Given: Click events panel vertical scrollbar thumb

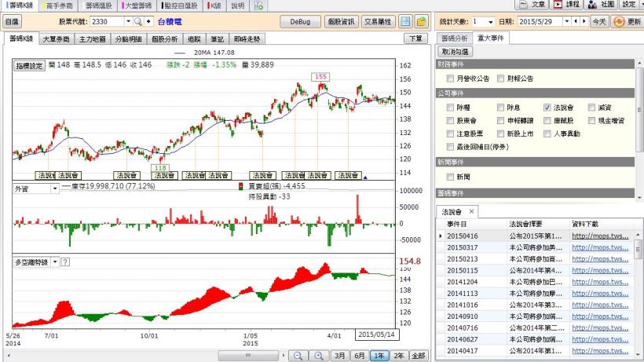Looking at the screenshot, I should tap(639, 110).
